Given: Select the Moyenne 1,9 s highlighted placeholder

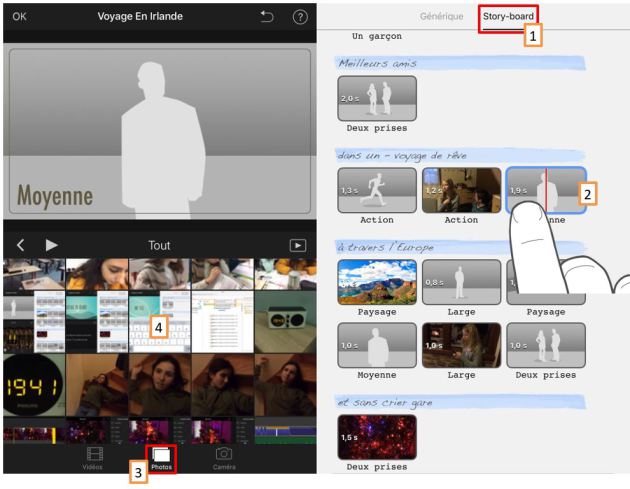Looking at the screenshot, I should [546, 190].
